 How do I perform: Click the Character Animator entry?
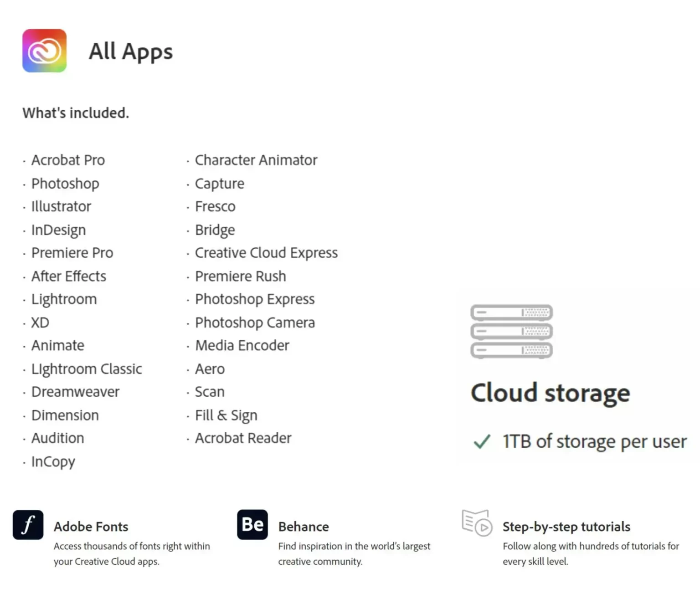coord(256,160)
